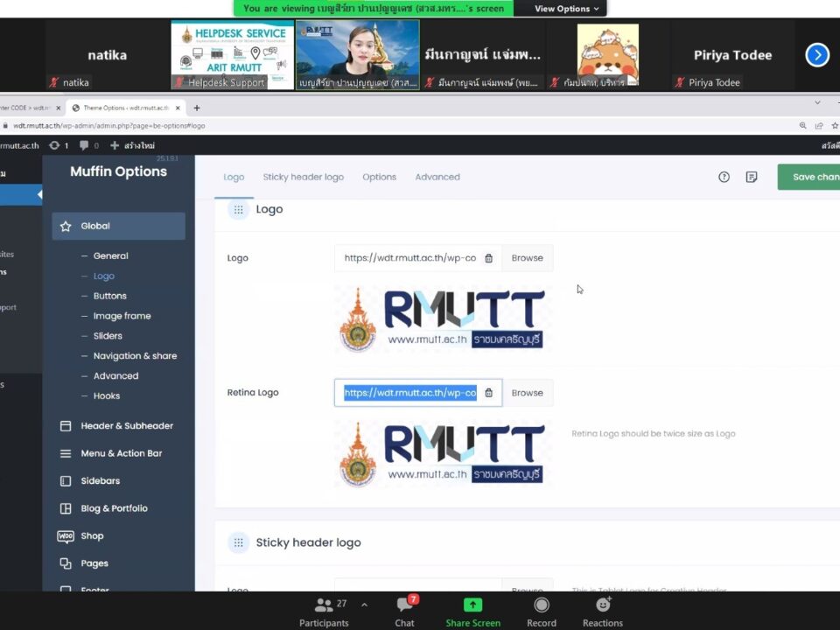The height and width of the screenshot is (630, 840).
Task: Click the grid icon beside the Logo heading
Action: (x=238, y=209)
